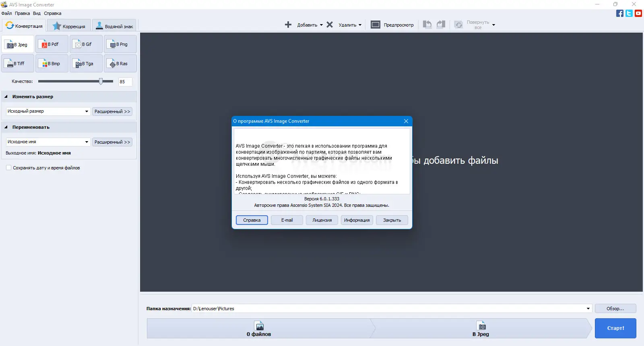Click the 'E-mail' button in dialog

point(287,220)
